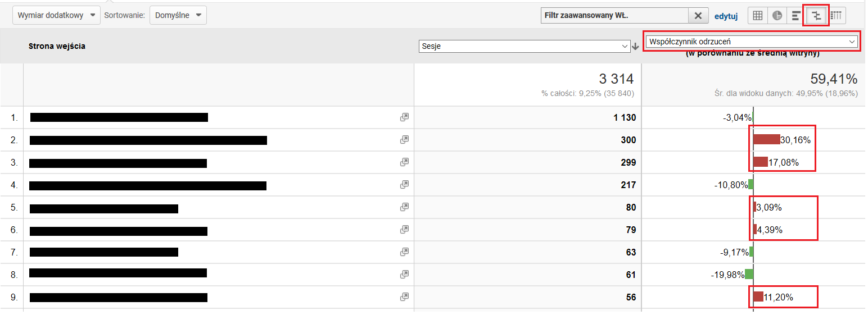
Task: Open row 1 page in new window
Action: pos(404,117)
